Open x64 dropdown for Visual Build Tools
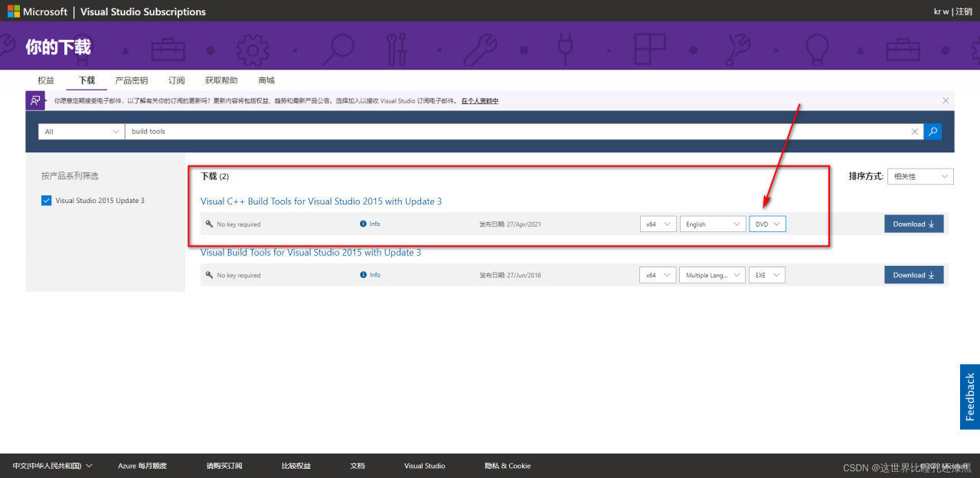The height and width of the screenshot is (478, 980). pos(658,274)
